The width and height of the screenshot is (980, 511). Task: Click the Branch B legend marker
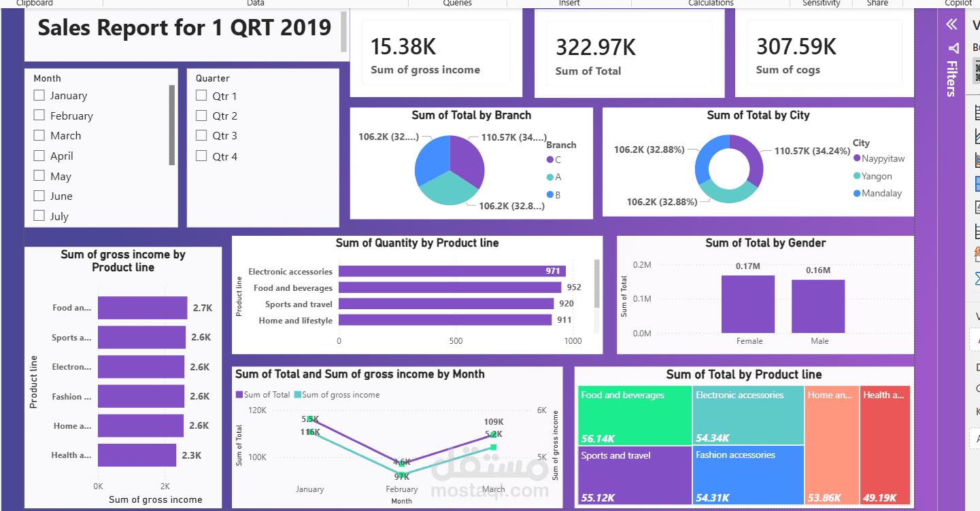(x=550, y=195)
